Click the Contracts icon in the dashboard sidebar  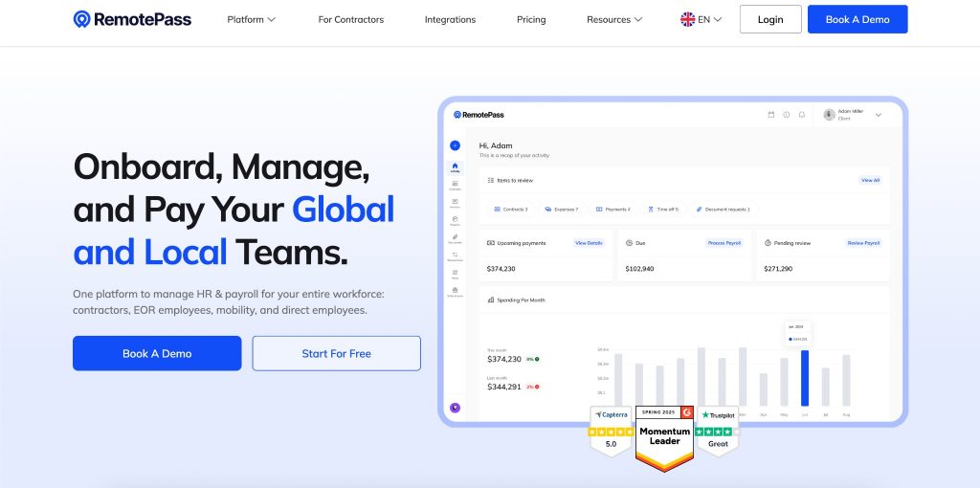click(x=455, y=185)
